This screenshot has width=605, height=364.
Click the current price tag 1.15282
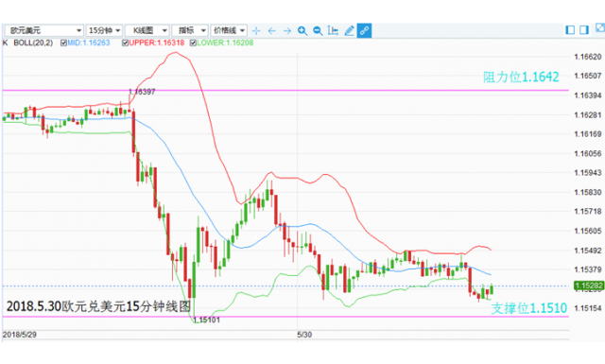click(x=589, y=286)
